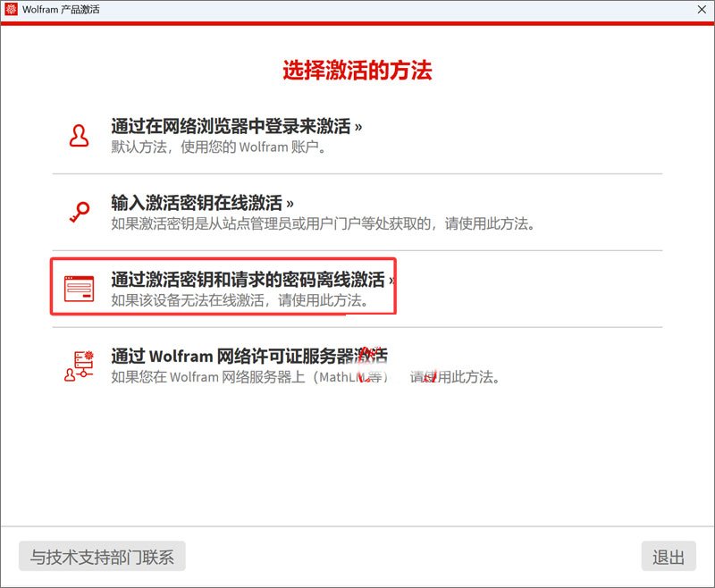Click the user account sign-in icon

click(x=79, y=136)
